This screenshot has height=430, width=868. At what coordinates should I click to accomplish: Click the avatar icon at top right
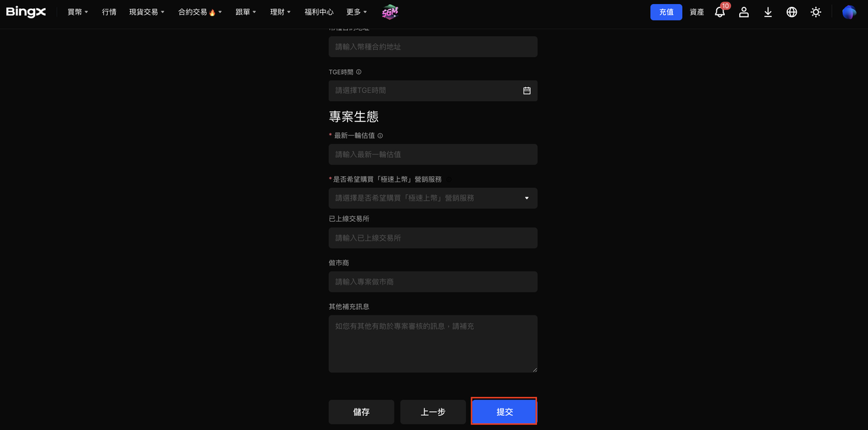849,12
